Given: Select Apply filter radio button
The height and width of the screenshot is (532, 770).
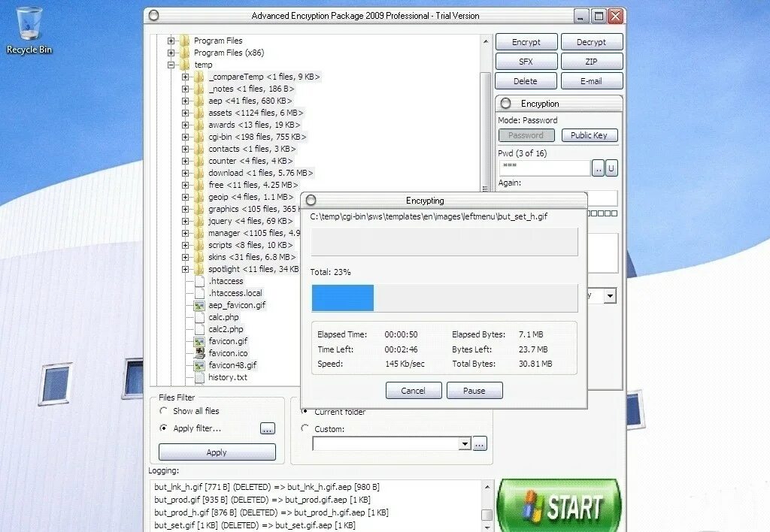Looking at the screenshot, I should pos(163,428).
